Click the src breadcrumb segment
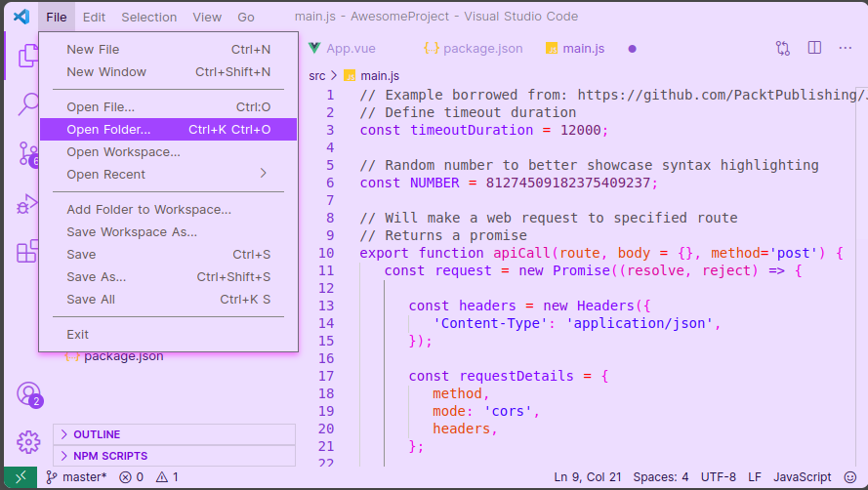Viewport: 868px width, 490px height. (317, 76)
